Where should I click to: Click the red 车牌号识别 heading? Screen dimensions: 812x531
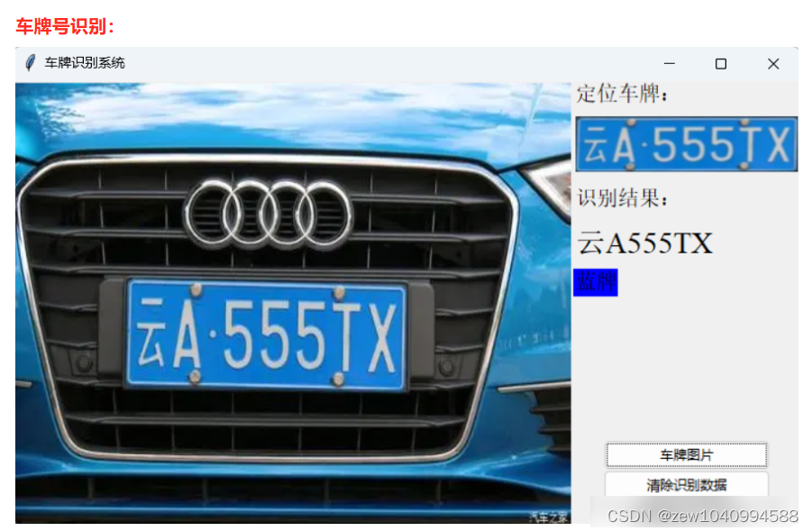(x=65, y=26)
